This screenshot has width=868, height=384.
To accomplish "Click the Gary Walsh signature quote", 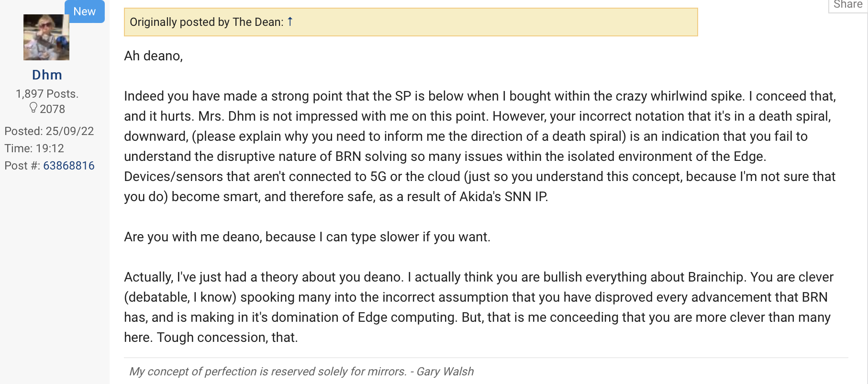I will coord(301,372).
